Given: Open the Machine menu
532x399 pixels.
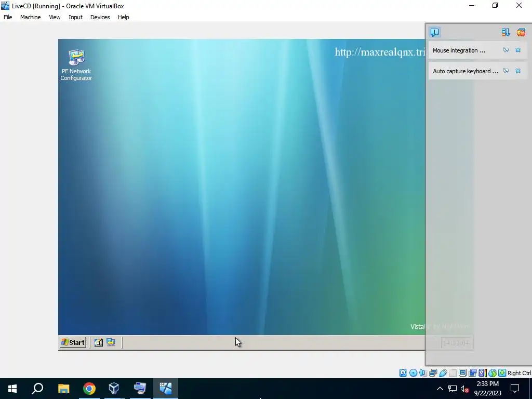Looking at the screenshot, I should point(30,17).
